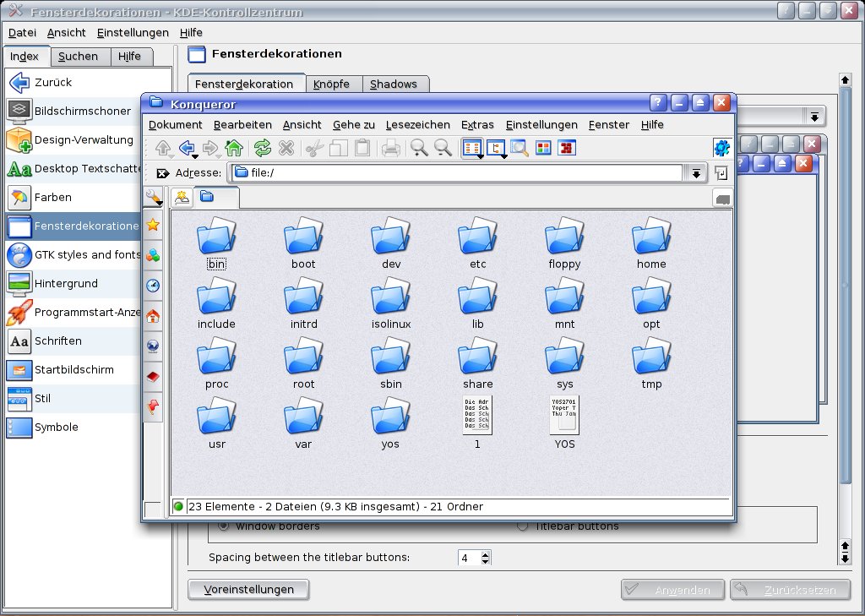This screenshot has width=865, height=616.
Task: Go up one directory in Konqueror toolbar
Action: (163, 148)
